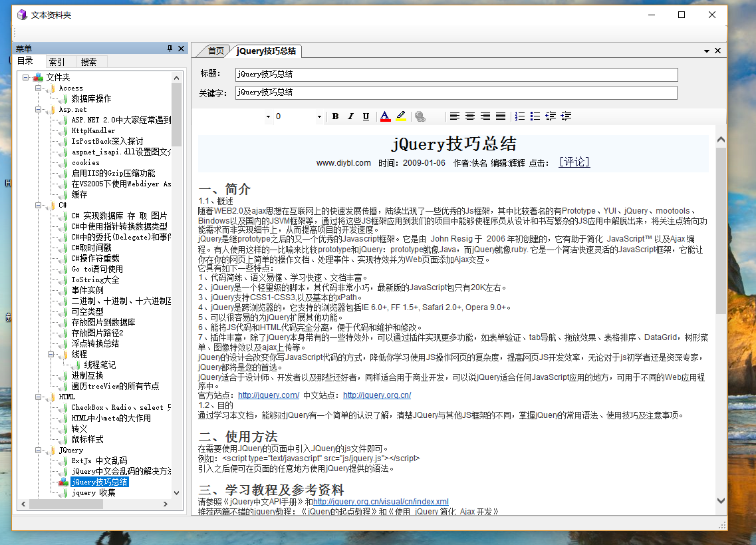Select 启用IIS的Gzip压缩功能 tree item
Screen dimensions: 756x545
[113, 173]
